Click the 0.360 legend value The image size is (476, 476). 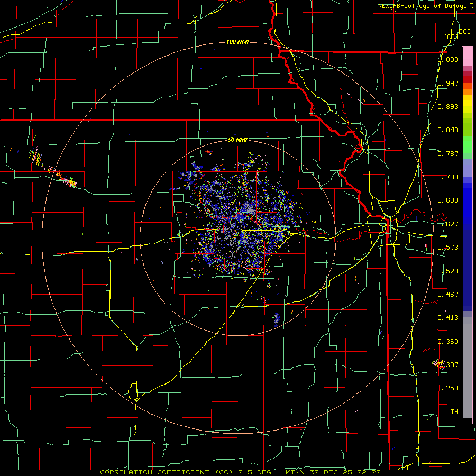click(448, 342)
